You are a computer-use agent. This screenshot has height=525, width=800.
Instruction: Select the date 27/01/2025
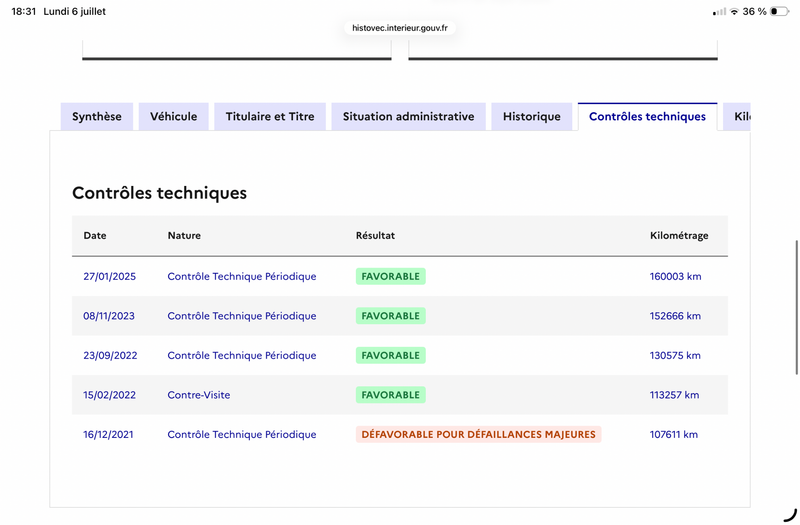tap(110, 277)
